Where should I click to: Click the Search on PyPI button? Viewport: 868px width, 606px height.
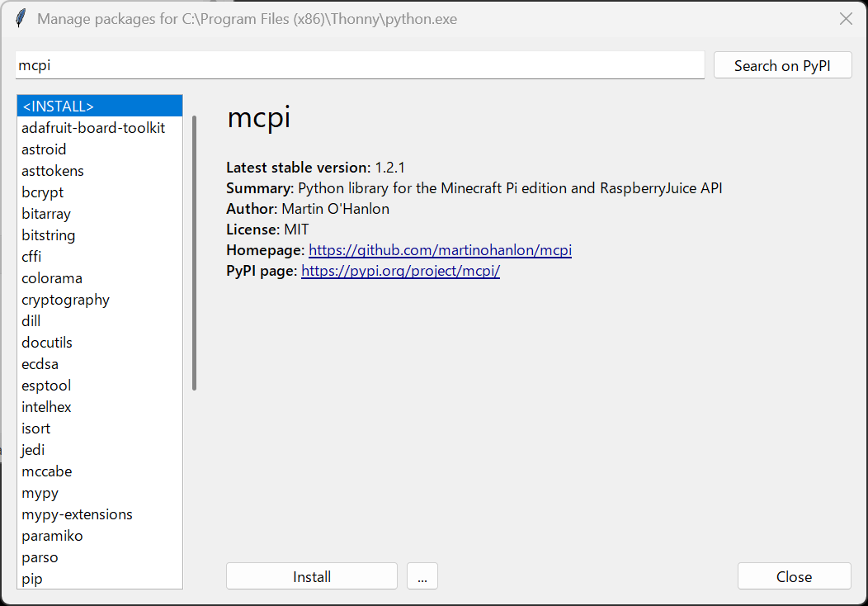pyautogui.click(x=782, y=65)
